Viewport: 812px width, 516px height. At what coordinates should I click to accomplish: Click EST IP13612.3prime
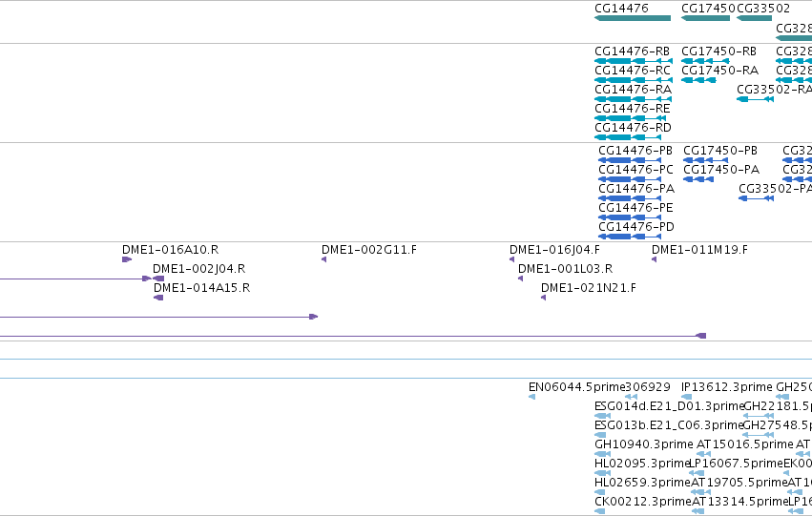click(727, 387)
